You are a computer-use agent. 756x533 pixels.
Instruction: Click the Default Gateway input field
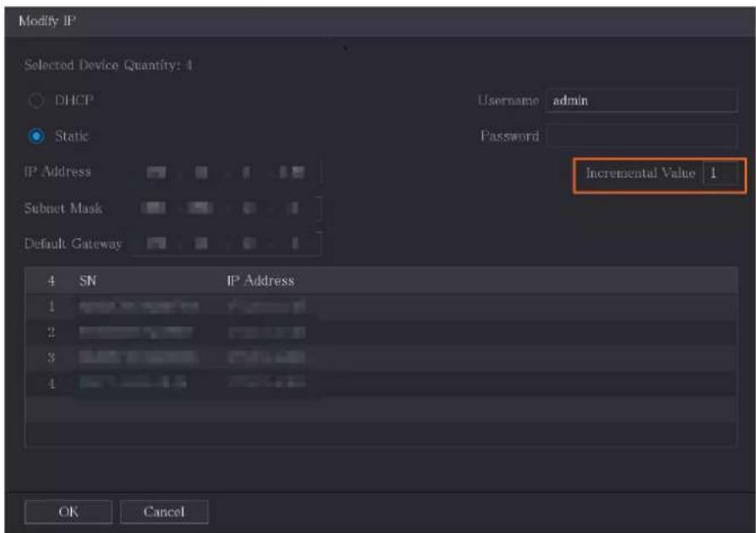pyautogui.click(x=226, y=243)
